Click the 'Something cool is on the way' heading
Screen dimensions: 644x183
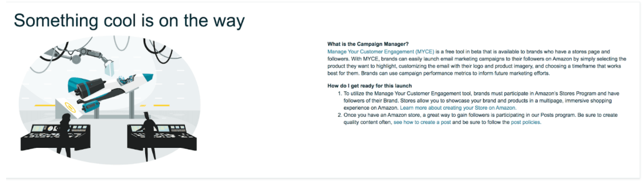(x=129, y=21)
